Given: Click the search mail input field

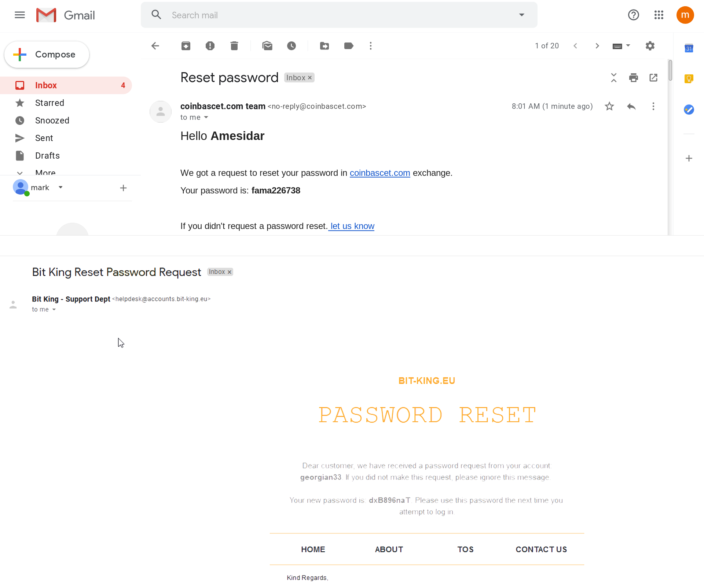Looking at the screenshot, I should pyautogui.click(x=338, y=15).
